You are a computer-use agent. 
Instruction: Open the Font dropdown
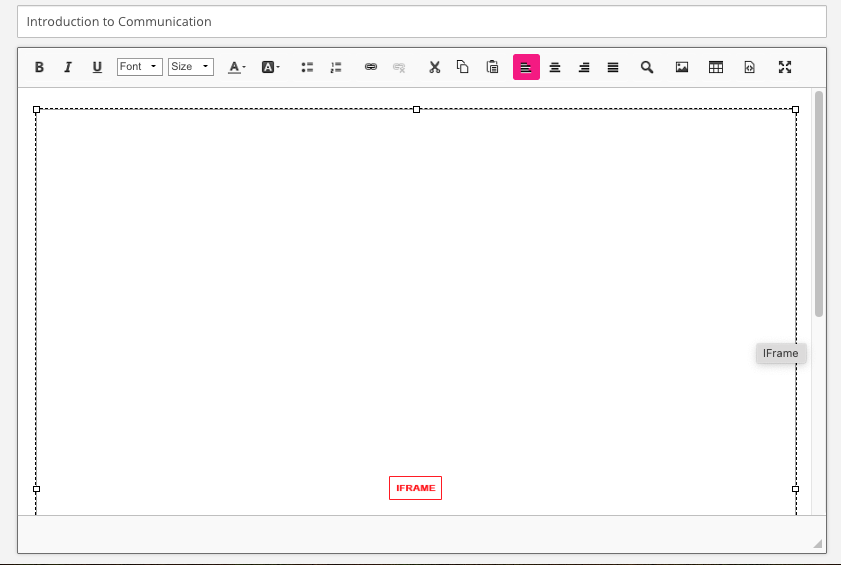coord(139,67)
